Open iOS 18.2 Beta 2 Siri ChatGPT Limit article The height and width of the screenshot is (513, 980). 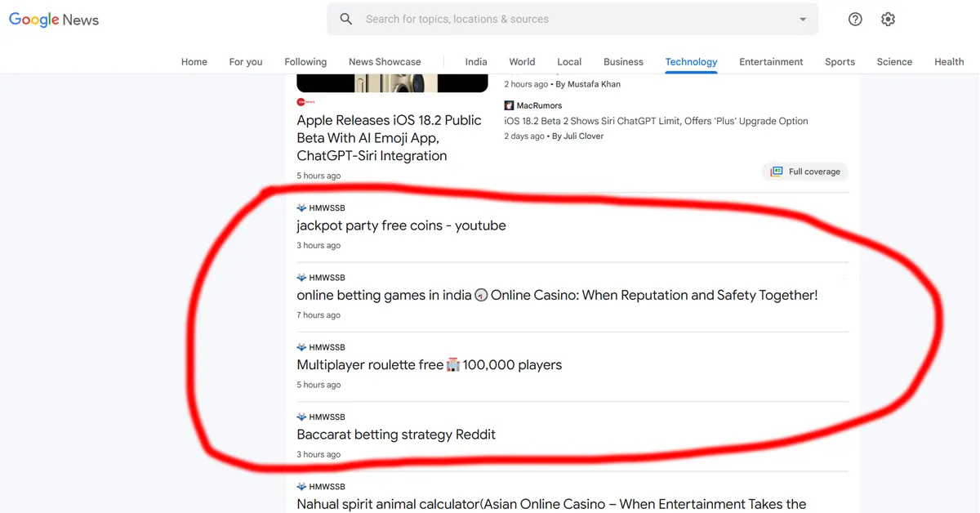pyautogui.click(x=656, y=121)
